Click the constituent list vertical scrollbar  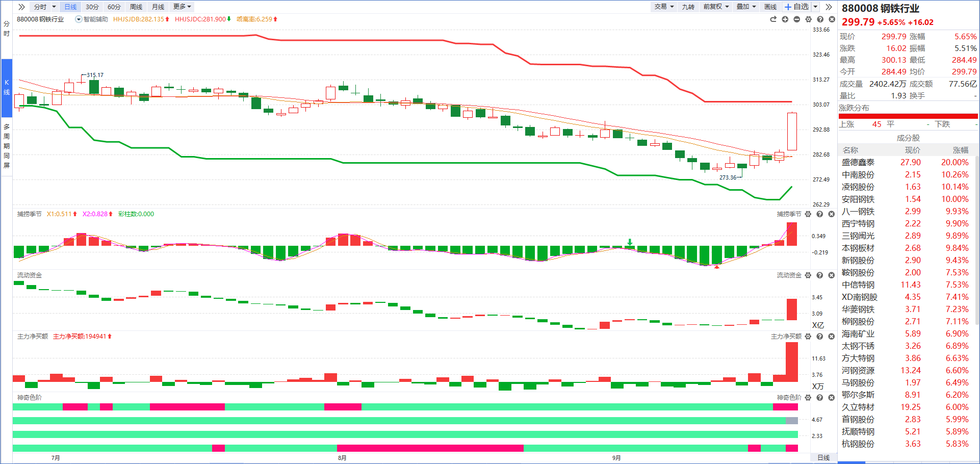[x=976, y=240]
